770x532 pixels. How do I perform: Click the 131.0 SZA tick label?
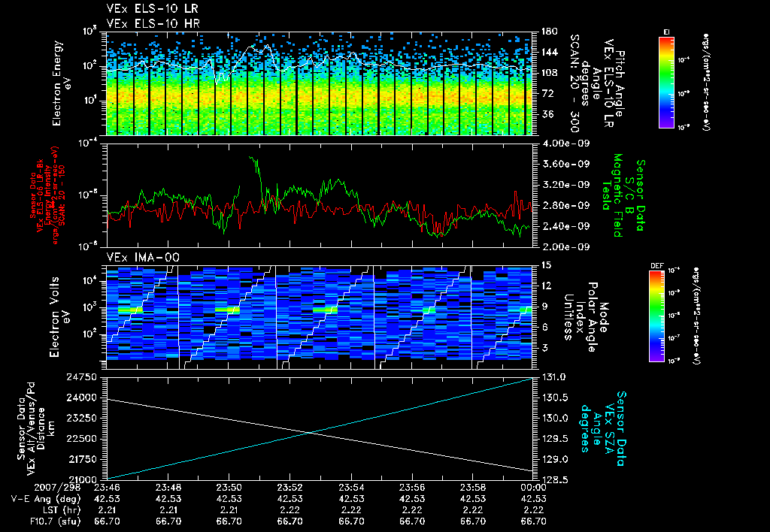(554, 377)
